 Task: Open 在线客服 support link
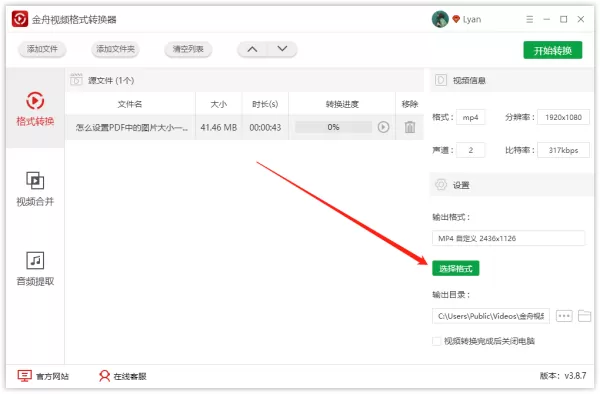[122, 376]
